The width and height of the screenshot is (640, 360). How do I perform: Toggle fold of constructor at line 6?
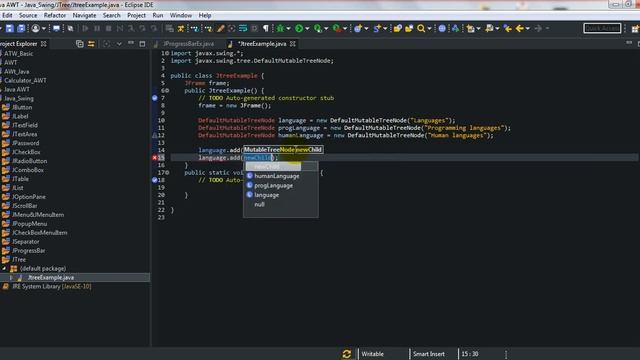pos(167,91)
